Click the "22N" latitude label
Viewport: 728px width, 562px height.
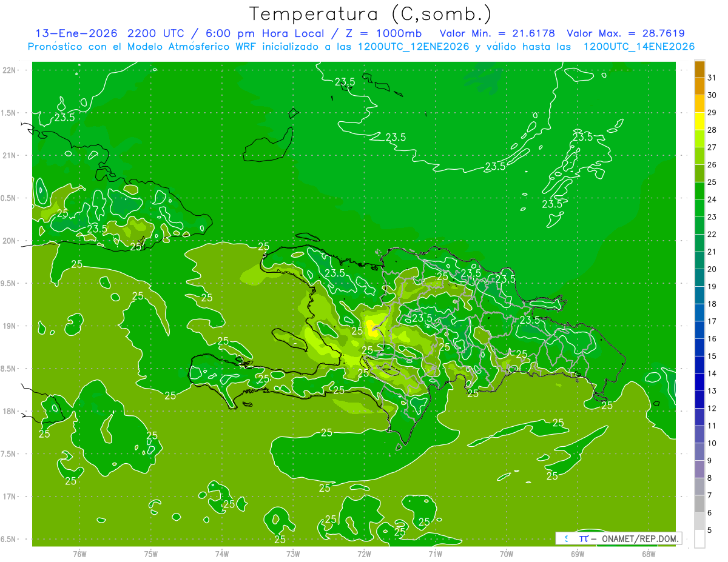coord(10,70)
